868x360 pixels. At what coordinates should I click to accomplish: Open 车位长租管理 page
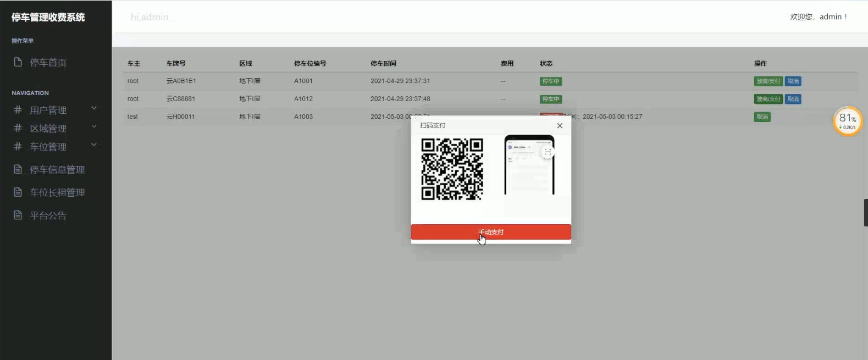(57, 192)
